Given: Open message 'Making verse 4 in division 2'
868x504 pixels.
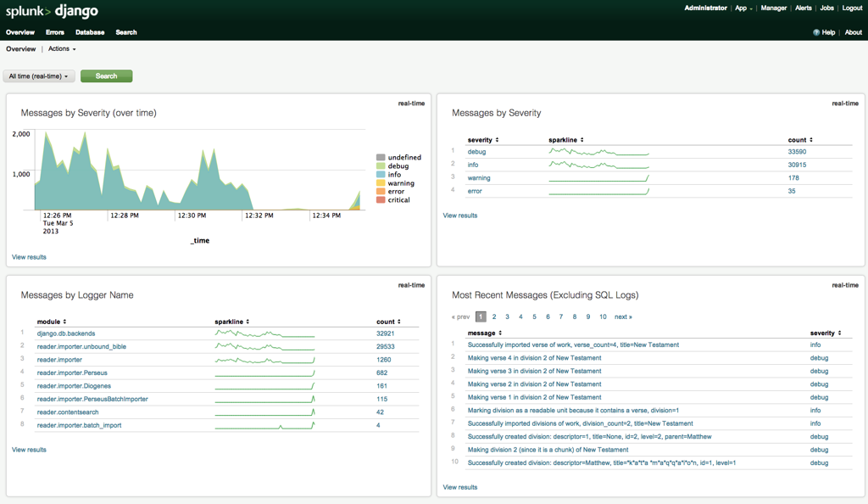Looking at the screenshot, I should [534, 358].
